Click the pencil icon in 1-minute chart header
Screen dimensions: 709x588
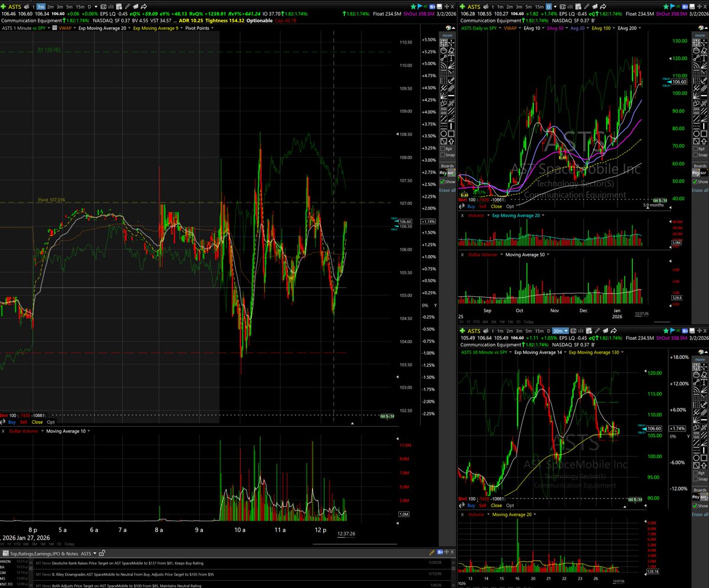pyautogui.click(x=127, y=7)
